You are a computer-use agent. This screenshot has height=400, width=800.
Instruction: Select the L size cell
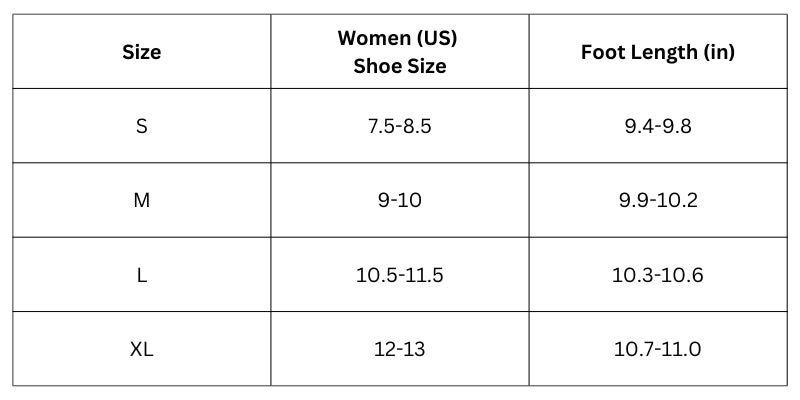[141, 274]
